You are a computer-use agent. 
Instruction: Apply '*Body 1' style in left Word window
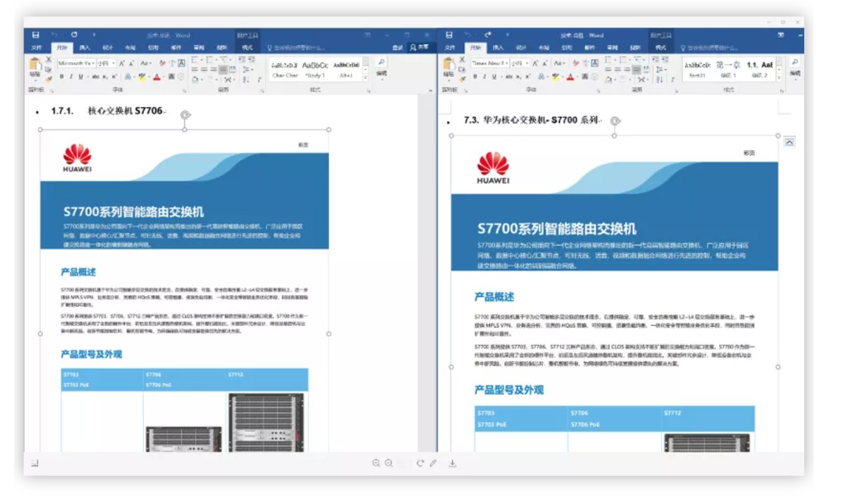(x=315, y=70)
